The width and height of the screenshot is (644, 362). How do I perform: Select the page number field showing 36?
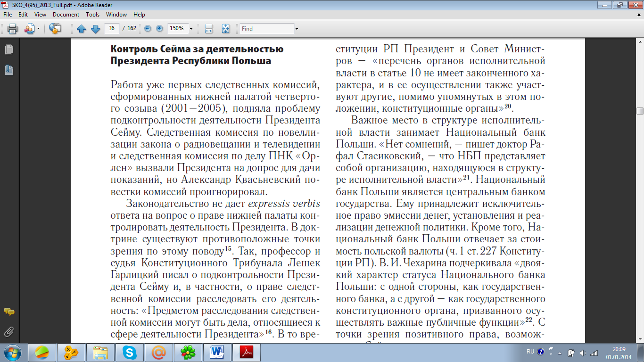pos(112,28)
